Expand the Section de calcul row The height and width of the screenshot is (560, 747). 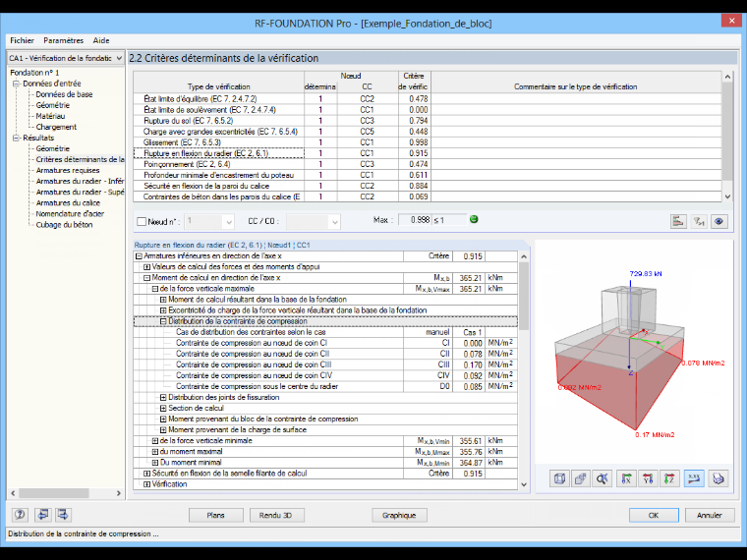(163, 408)
